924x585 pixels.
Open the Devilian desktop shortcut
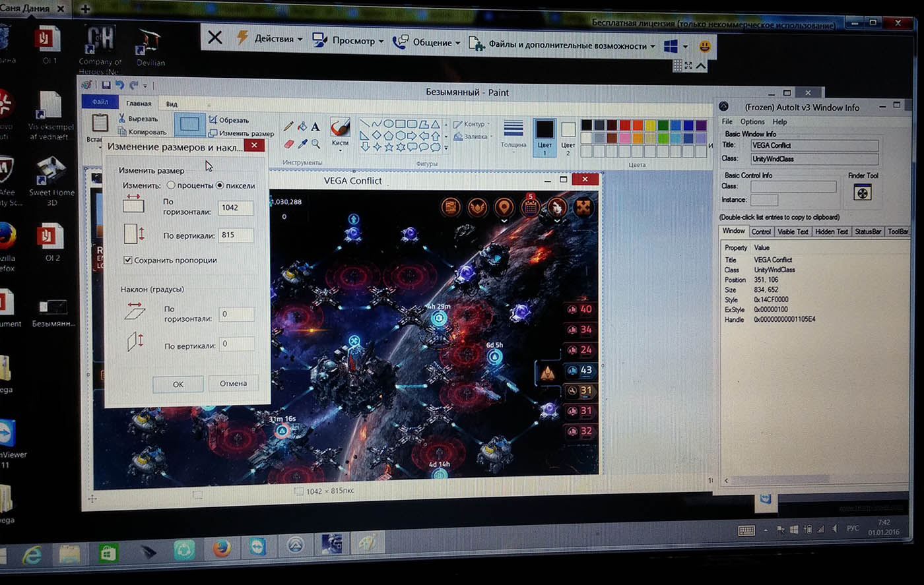coord(150,47)
